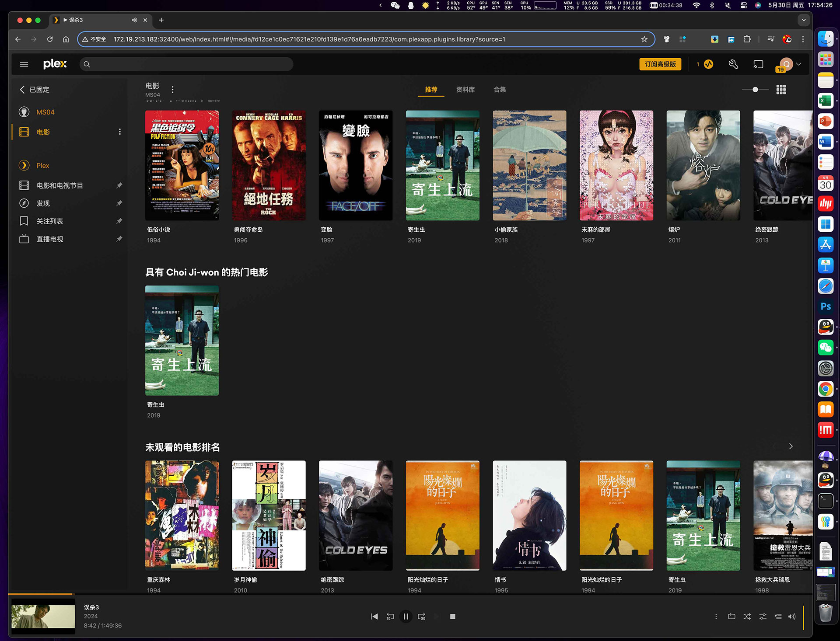Toggle shuffle in player
Image resolution: width=840 pixels, height=641 pixels.
747,617
